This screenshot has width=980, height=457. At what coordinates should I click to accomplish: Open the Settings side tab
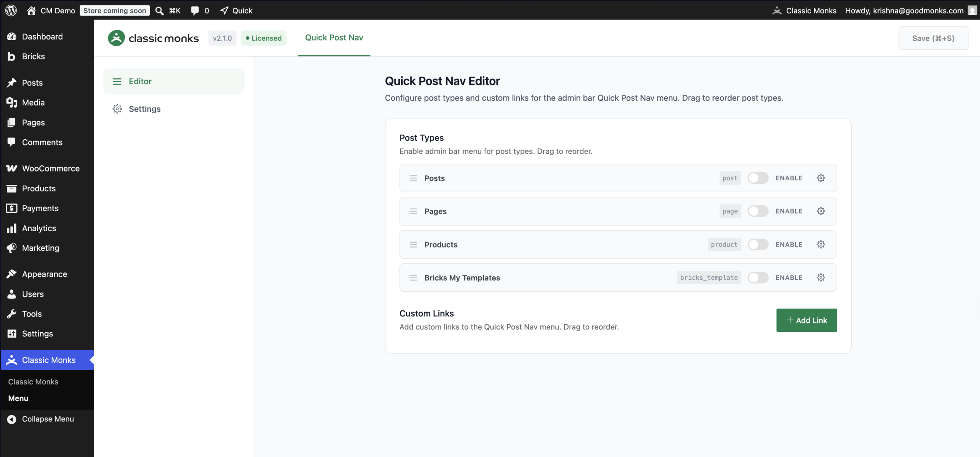tap(174, 109)
